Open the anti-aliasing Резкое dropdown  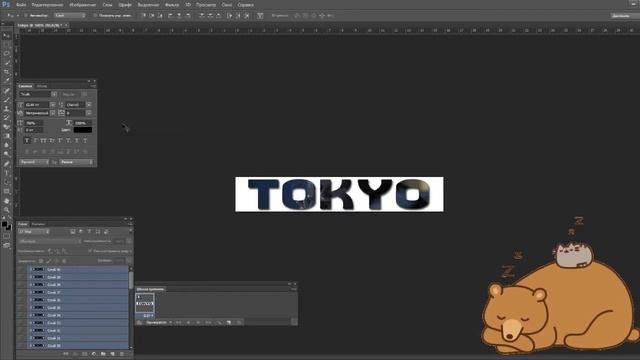(x=76, y=162)
